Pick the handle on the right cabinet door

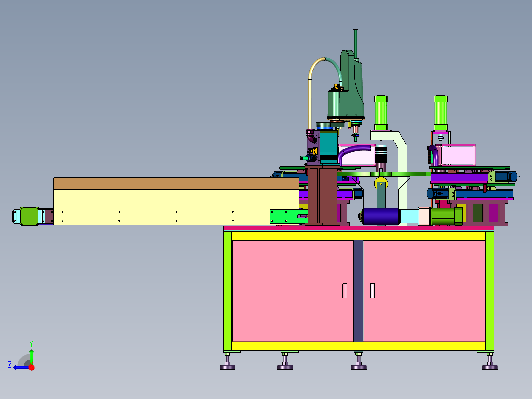coord(372,291)
